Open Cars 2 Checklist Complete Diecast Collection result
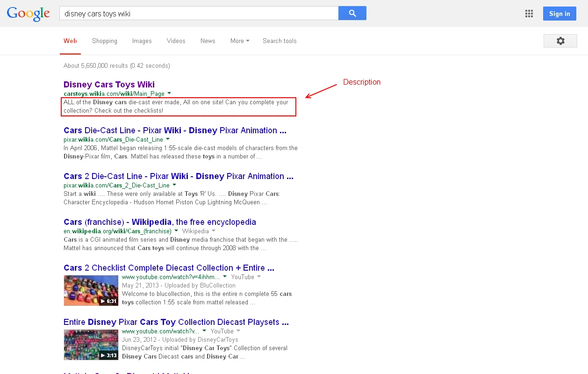588x374 pixels. point(169,268)
